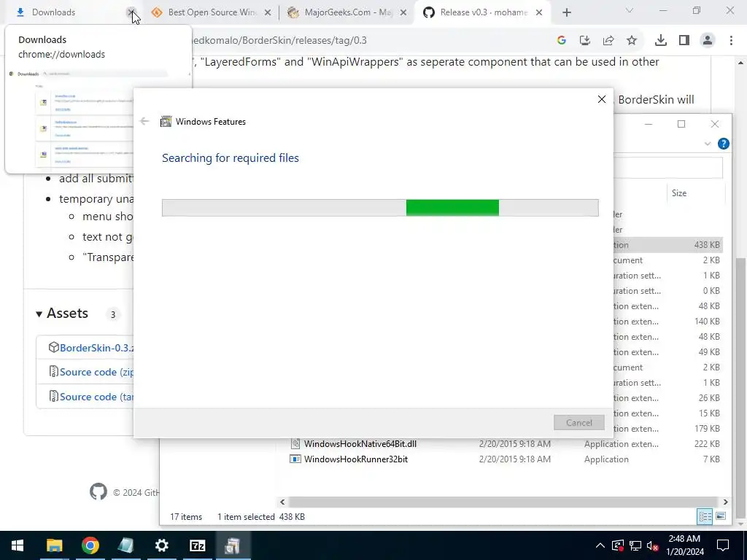
Task: Open the tab search chevron
Action: click(x=630, y=10)
